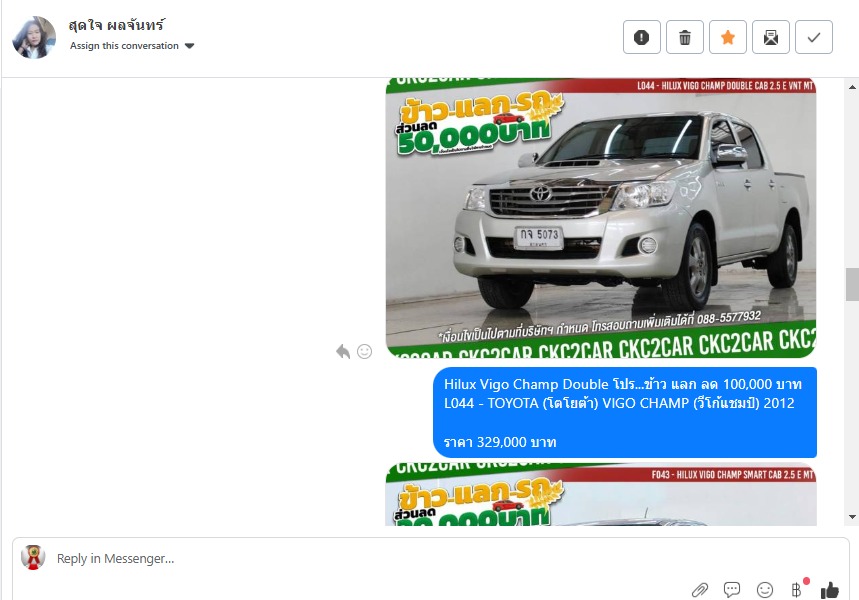This screenshot has width=859, height=600.
Task: Click the customer name สุดใจ ผลจันทร์
Action: 116,25
